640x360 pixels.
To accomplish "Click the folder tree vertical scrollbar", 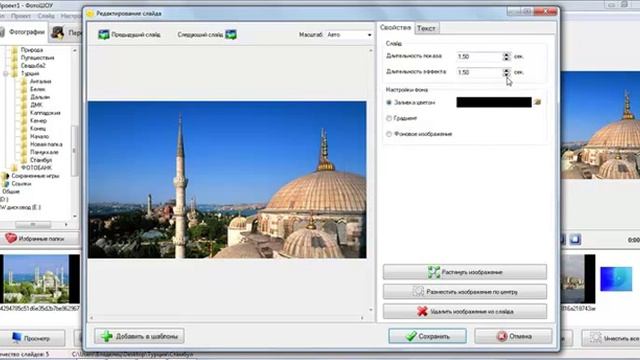I will point(75,133).
